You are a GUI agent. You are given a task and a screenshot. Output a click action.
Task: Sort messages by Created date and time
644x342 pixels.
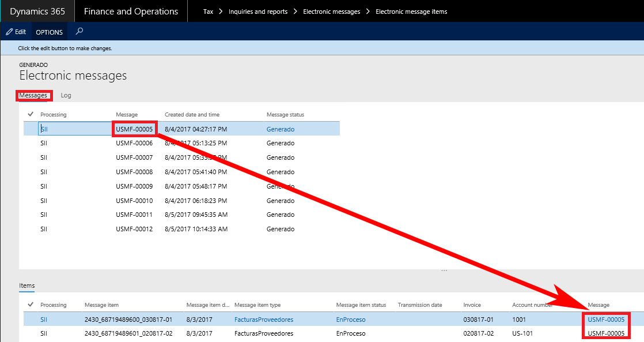click(192, 115)
